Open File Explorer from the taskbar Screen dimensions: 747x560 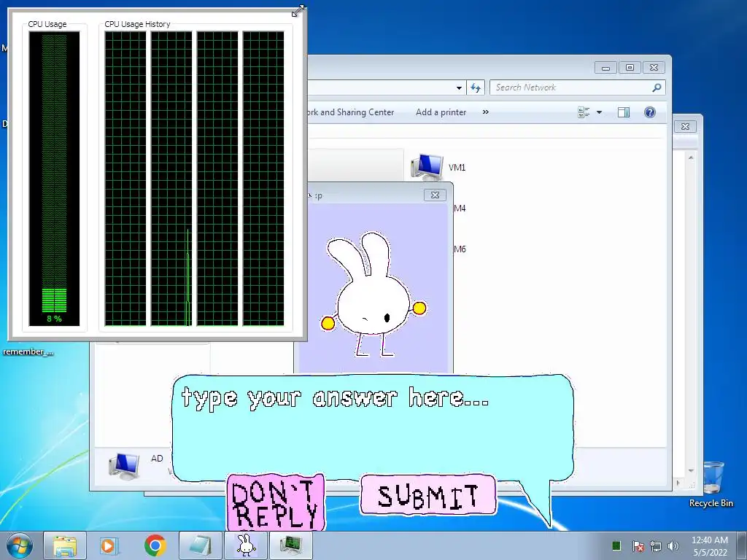point(65,545)
